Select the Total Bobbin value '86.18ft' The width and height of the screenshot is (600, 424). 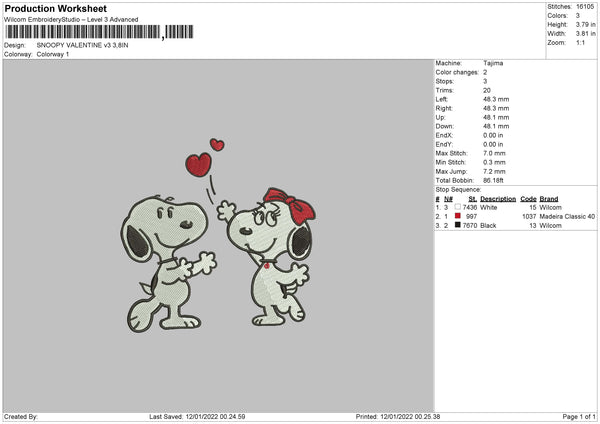(493, 180)
